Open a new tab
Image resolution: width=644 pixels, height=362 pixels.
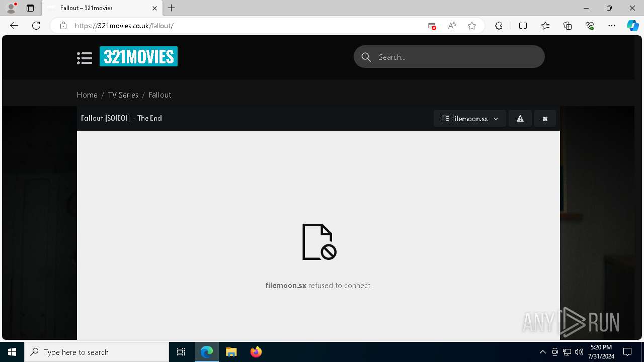(x=172, y=8)
